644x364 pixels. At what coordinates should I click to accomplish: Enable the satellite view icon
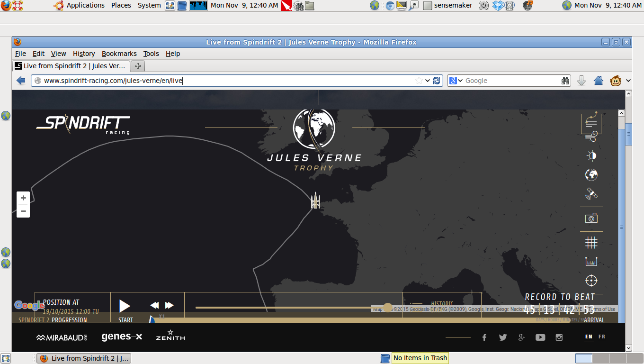coord(591,194)
